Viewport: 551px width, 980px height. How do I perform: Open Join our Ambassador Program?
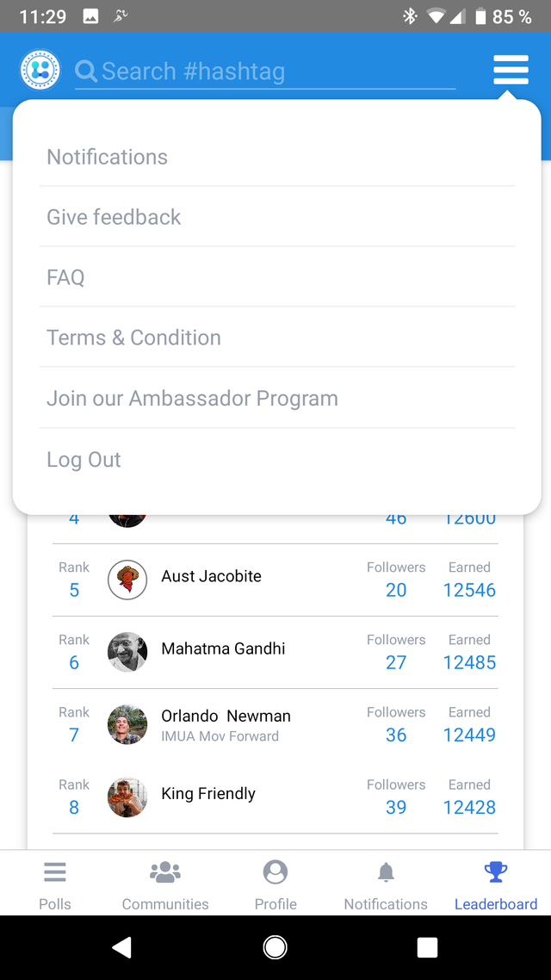click(x=193, y=398)
